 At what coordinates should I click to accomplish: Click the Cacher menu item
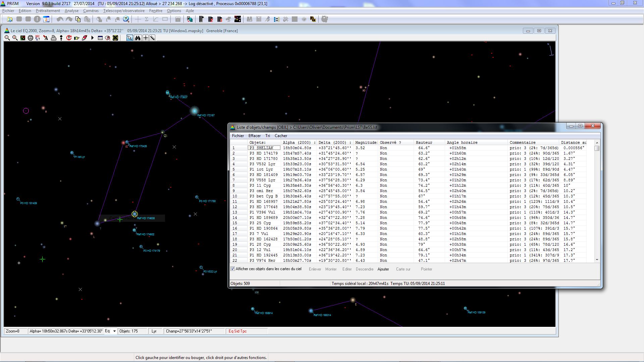coord(281,136)
